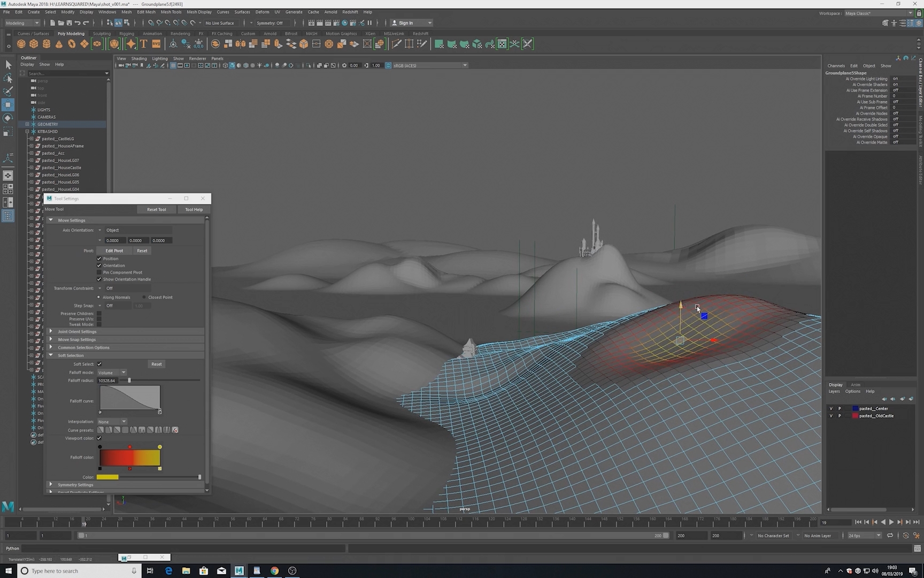
Task: Click the Edit Pivot button
Action: (x=114, y=250)
